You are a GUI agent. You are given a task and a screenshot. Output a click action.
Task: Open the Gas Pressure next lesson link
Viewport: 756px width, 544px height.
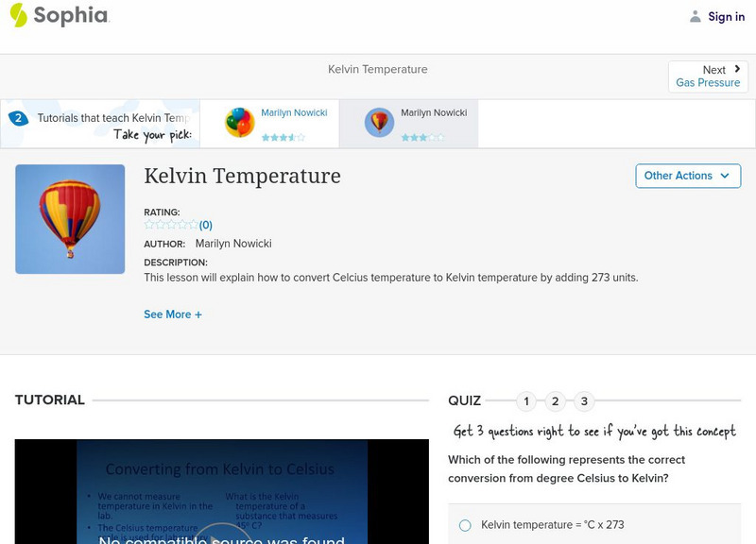(x=708, y=83)
